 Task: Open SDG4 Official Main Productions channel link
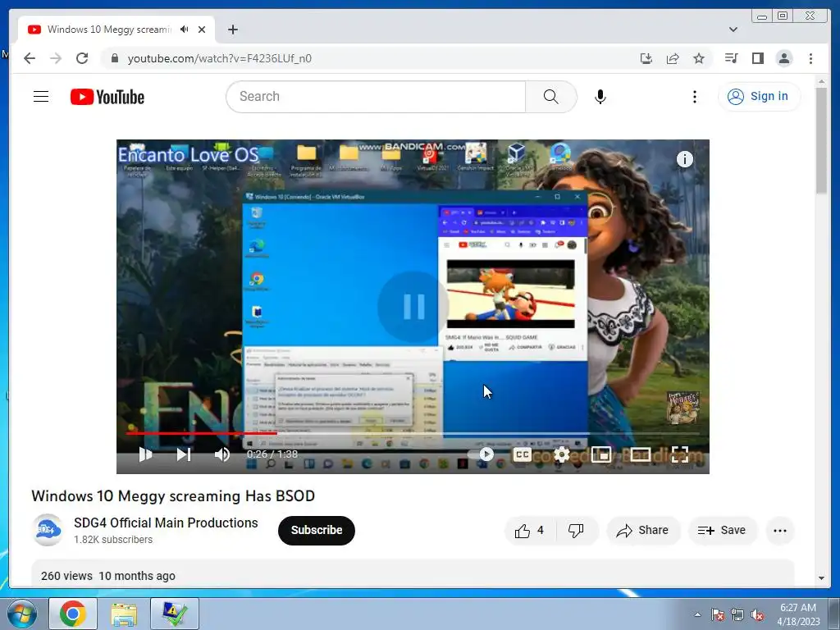coord(166,523)
